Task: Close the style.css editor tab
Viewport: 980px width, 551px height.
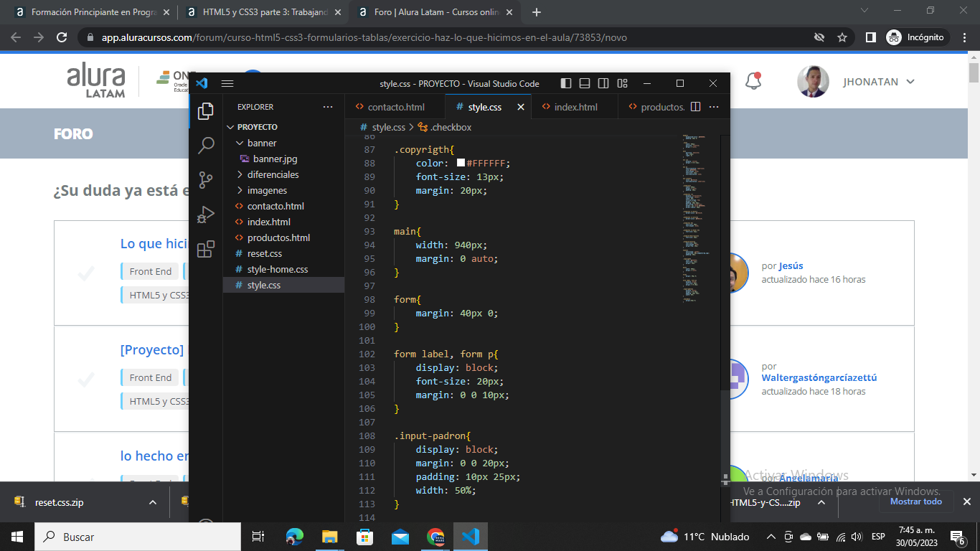Action: tap(521, 107)
